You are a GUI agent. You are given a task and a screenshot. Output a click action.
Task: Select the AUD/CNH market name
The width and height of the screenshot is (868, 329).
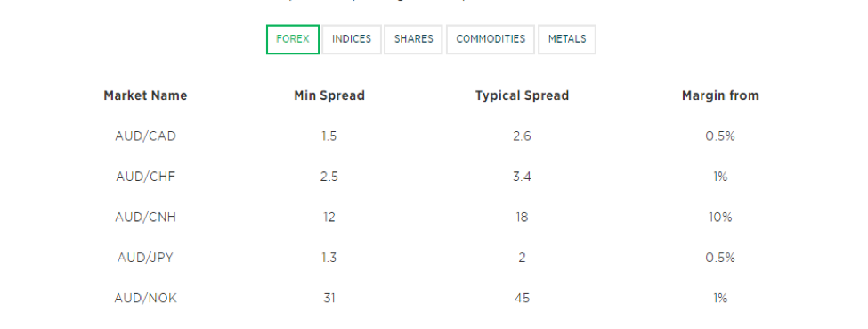pos(146,217)
